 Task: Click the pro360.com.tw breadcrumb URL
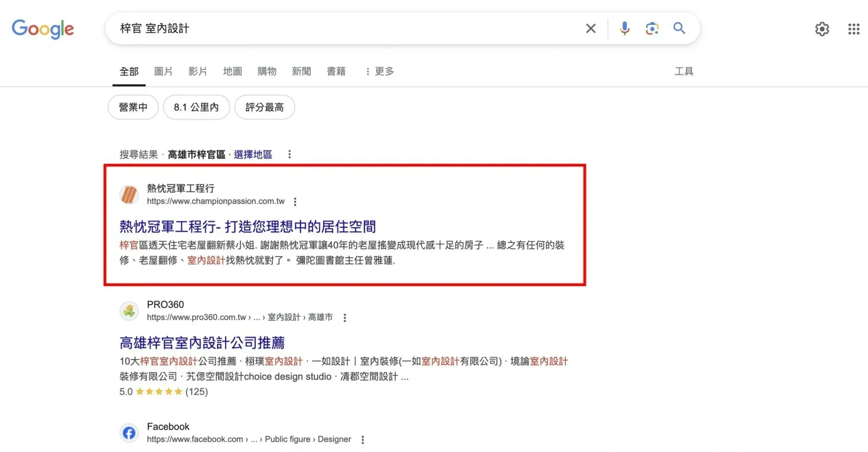click(240, 317)
